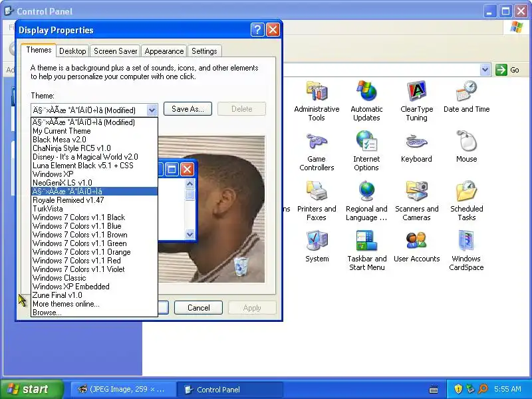Switch to the Themes tab
Image resolution: width=532 pixels, height=399 pixels.
click(x=39, y=50)
